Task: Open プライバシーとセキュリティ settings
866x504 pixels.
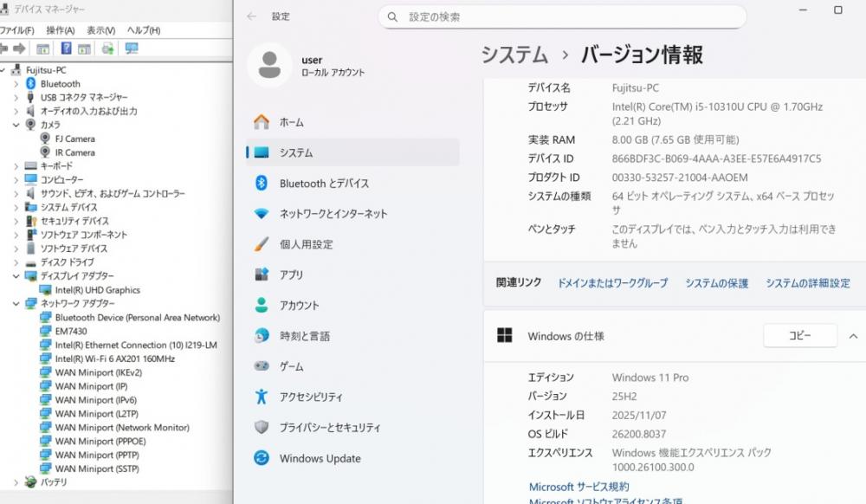Action: [x=329, y=428]
